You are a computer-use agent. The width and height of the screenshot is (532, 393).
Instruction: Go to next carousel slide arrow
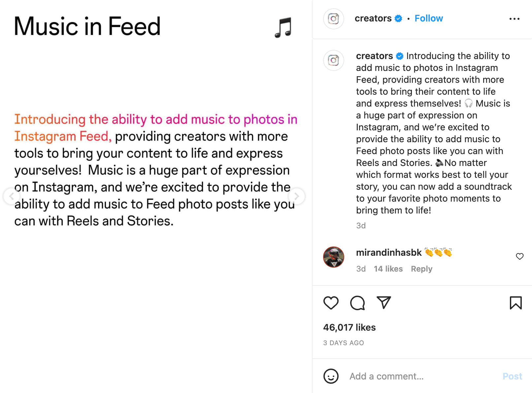pyautogui.click(x=296, y=196)
